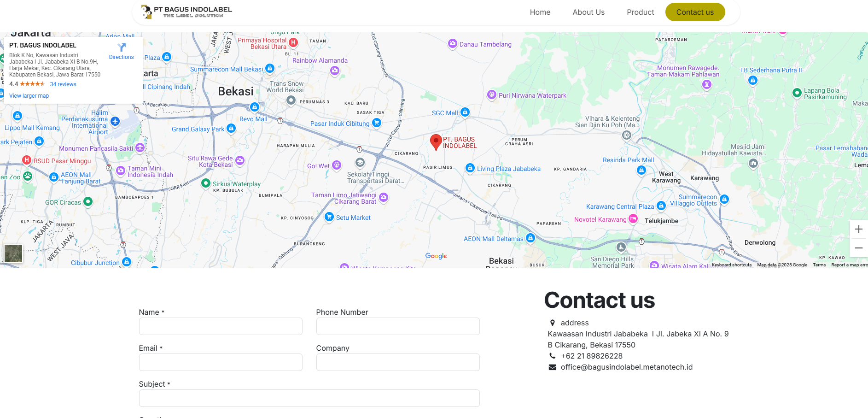Zoom in the map with plus button

click(x=859, y=229)
